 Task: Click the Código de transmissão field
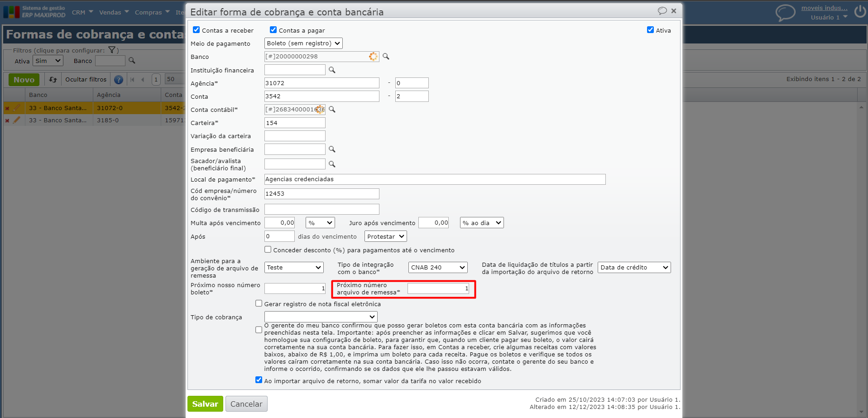coord(322,210)
